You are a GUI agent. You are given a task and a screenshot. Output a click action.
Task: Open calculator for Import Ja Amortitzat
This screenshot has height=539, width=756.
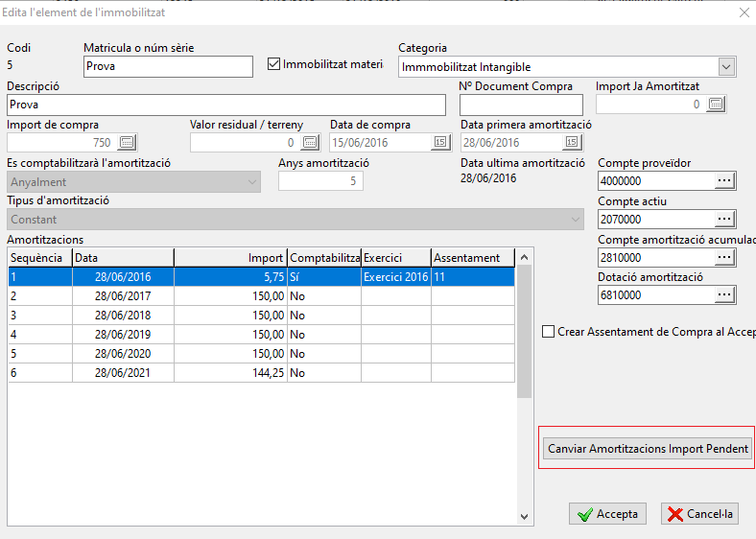tap(716, 105)
